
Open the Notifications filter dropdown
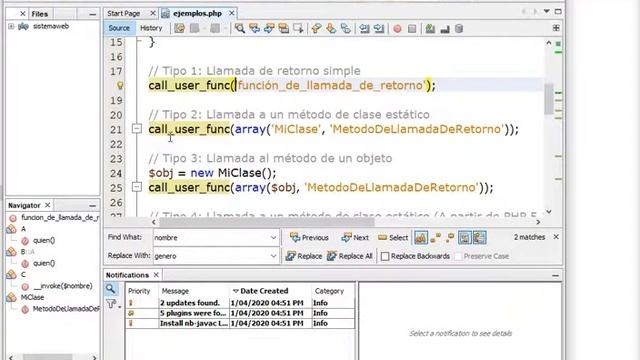click(113, 304)
